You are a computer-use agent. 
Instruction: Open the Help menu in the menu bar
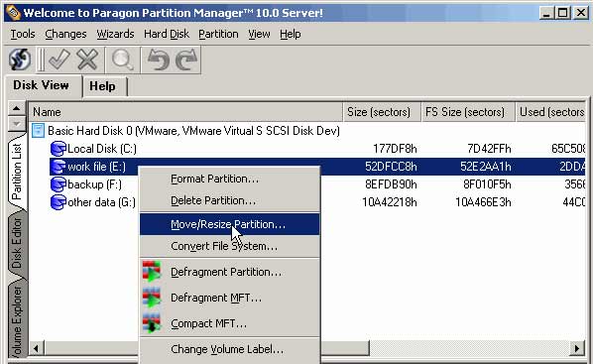(291, 34)
